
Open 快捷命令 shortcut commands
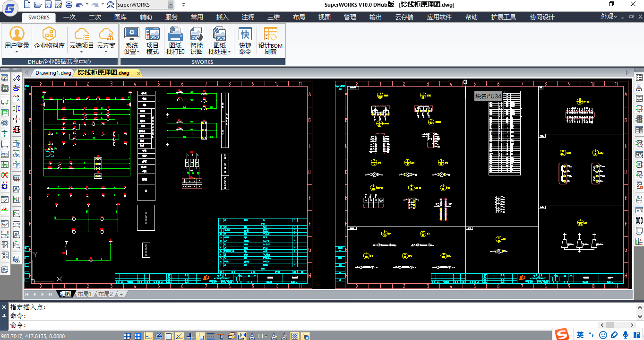(245, 41)
